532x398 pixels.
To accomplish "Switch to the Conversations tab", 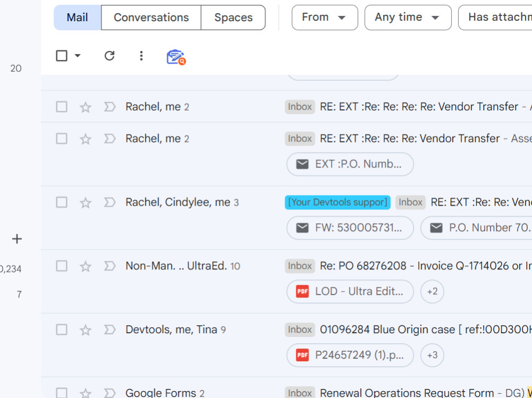I will 151,18.
